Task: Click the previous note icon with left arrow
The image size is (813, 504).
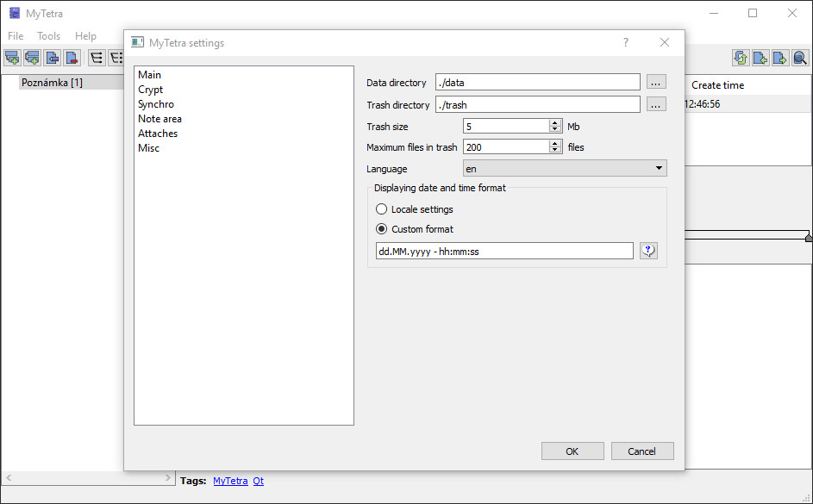Action: tap(760, 58)
